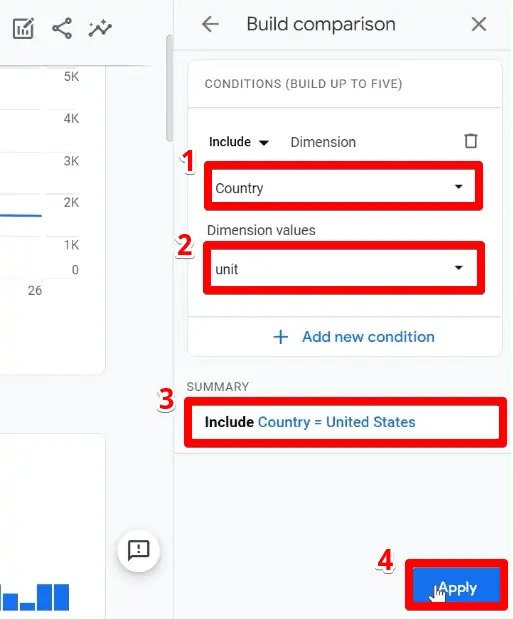Image resolution: width=513 pixels, height=619 pixels.
Task: Click the blue line in the chart
Action: pos(21,216)
